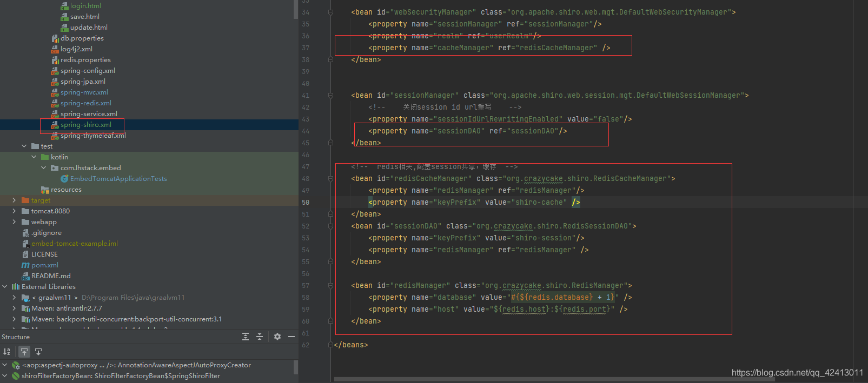This screenshot has width=868, height=383.
Task: Open Structure panel gear settings
Action: click(x=277, y=337)
